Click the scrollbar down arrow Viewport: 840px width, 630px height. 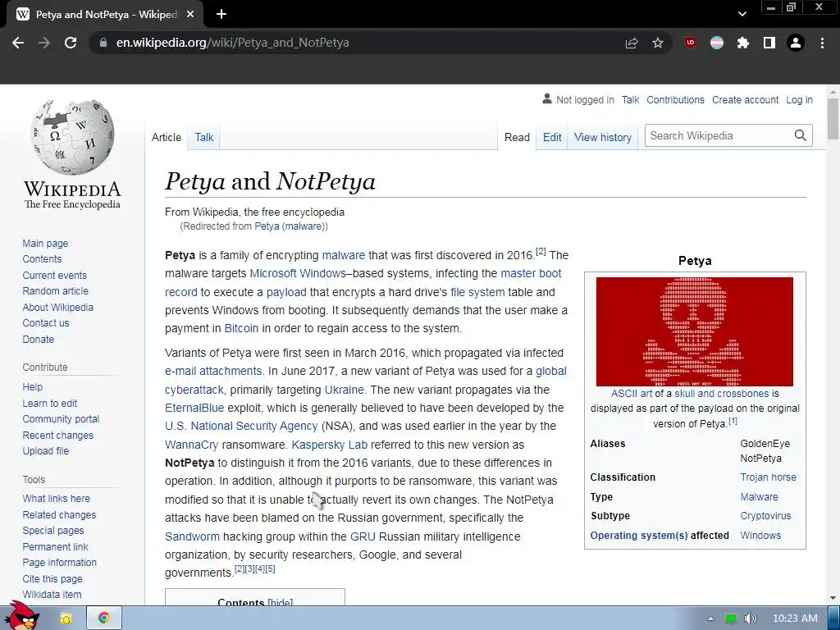click(x=833, y=598)
